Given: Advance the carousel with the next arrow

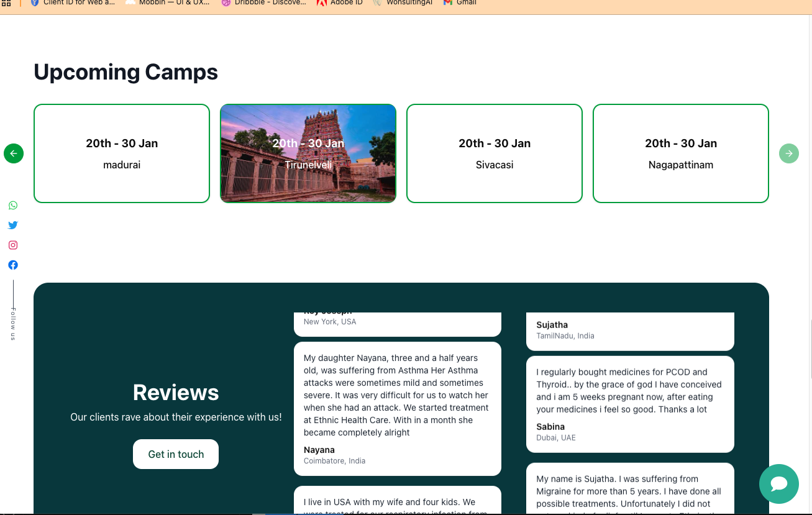Looking at the screenshot, I should click(789, 153).
